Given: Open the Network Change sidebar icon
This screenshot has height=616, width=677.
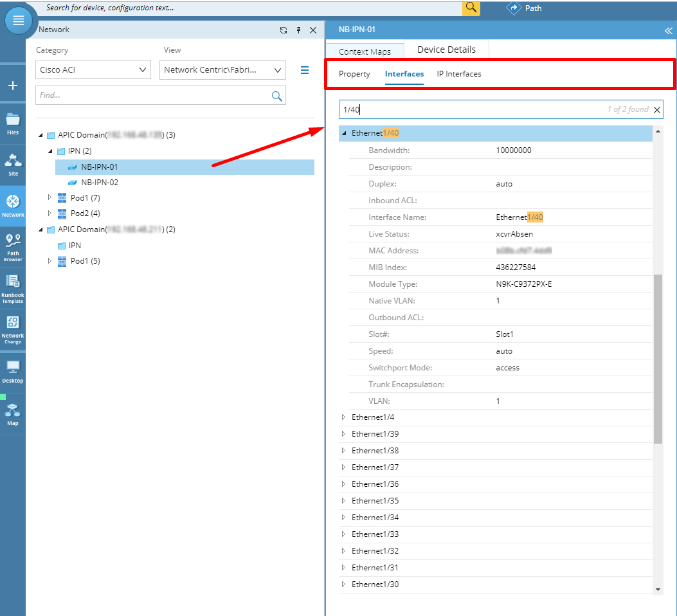Looking at the screenshot, I should (13, 330).
